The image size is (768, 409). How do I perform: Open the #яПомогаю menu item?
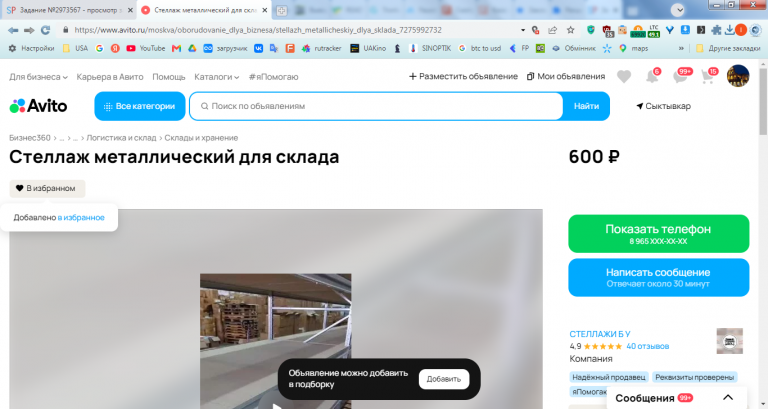click(x=273, y=77)
